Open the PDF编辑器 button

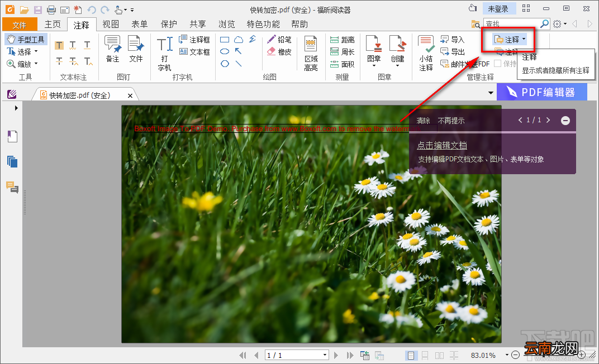click(x=541, y=92)
